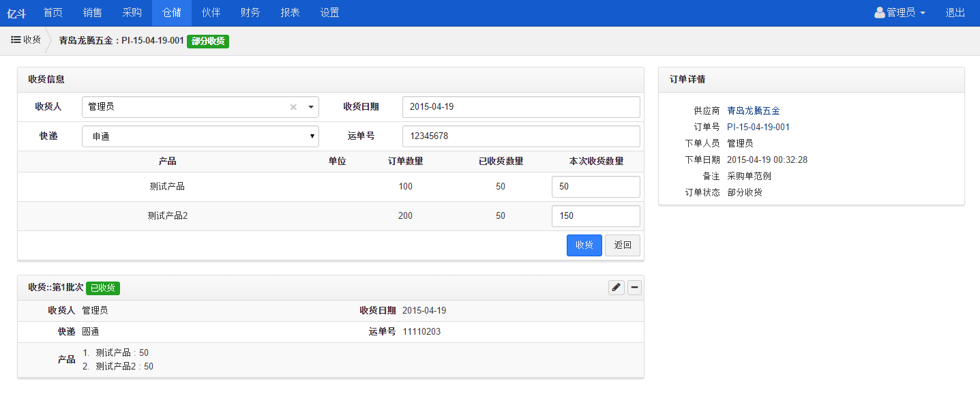
Task: Focus the 运单号 input field
Action: (x=521, y=136)
